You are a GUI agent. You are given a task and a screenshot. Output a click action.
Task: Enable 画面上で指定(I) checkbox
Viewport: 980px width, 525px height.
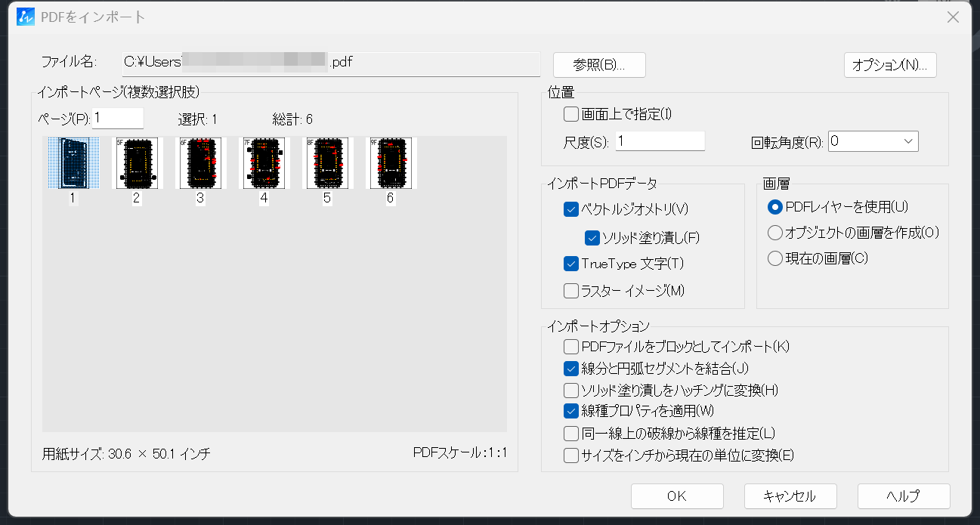coord(571,115)
